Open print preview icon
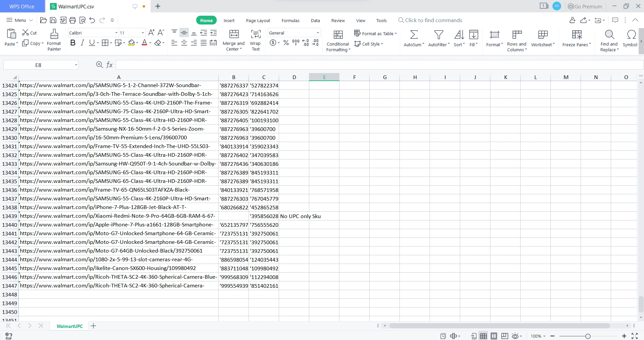644x340 pixels. (83, 20)
